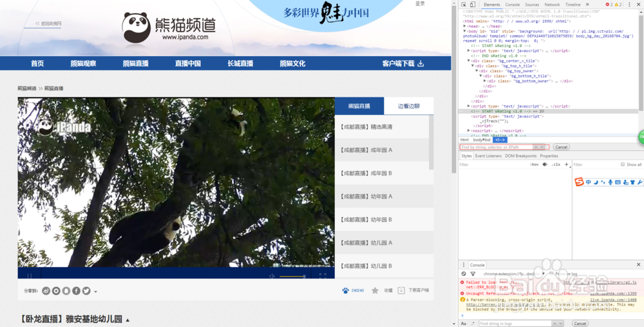Expand the head element node
This screenshot has width=644, height=327.
tap(464, 26)
